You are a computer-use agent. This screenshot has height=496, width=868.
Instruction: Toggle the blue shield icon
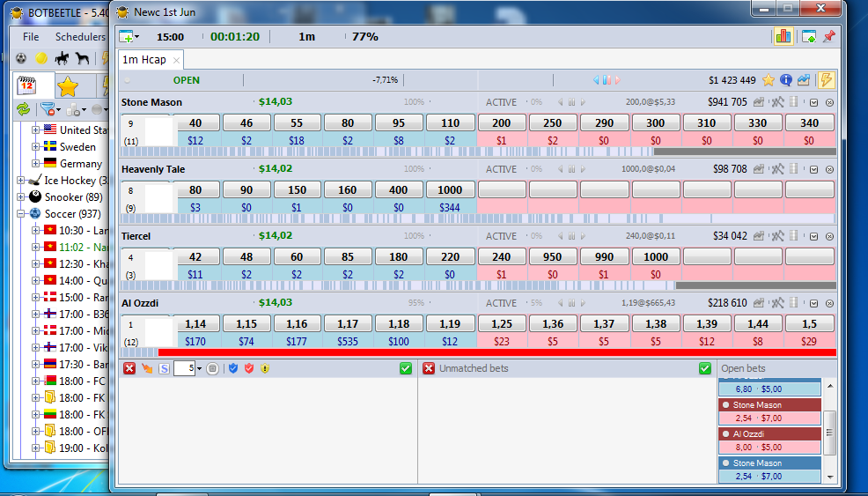pos(233,368)
